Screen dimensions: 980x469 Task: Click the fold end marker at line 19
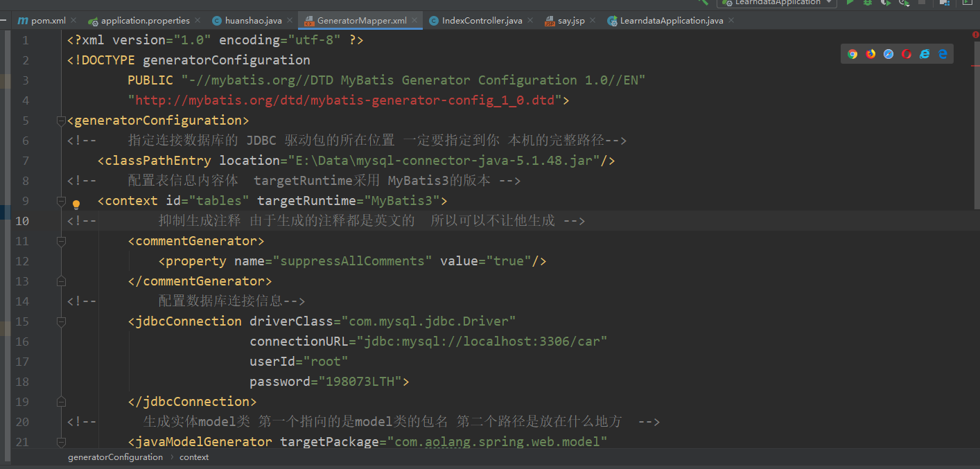[x=61, y=402]
